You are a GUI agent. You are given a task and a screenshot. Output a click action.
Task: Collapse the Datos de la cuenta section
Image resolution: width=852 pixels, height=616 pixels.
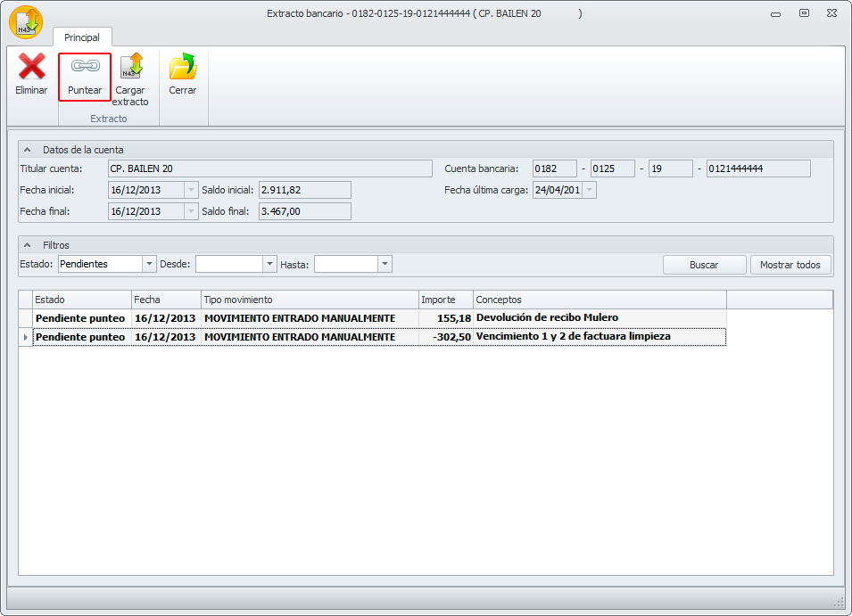click(27, 150)
